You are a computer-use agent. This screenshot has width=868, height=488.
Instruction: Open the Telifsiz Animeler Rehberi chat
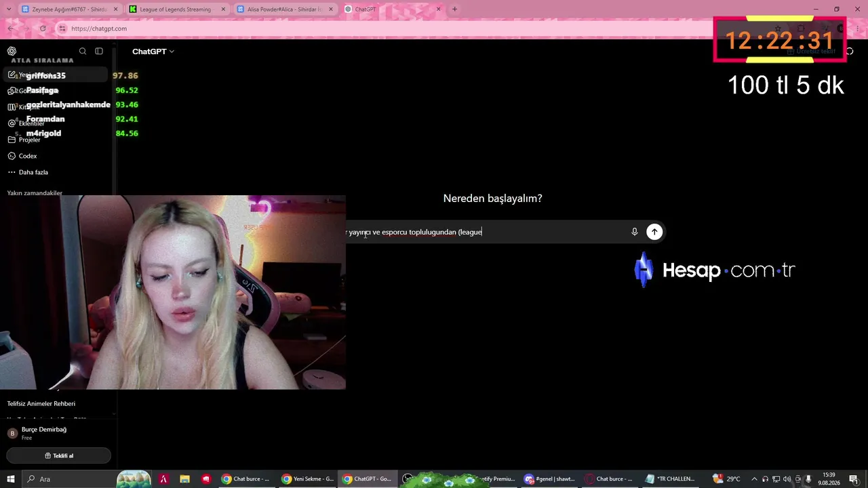(x=41, y=404)
